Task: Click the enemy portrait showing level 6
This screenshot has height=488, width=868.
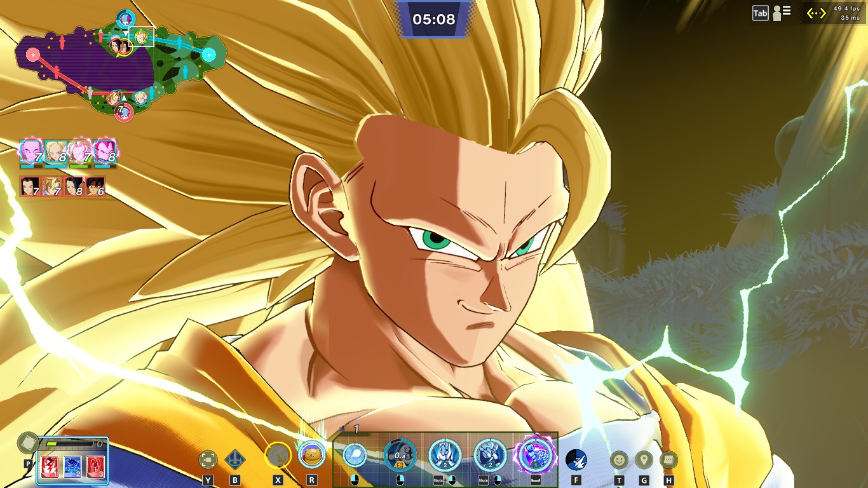Action: tap(95, 186)
